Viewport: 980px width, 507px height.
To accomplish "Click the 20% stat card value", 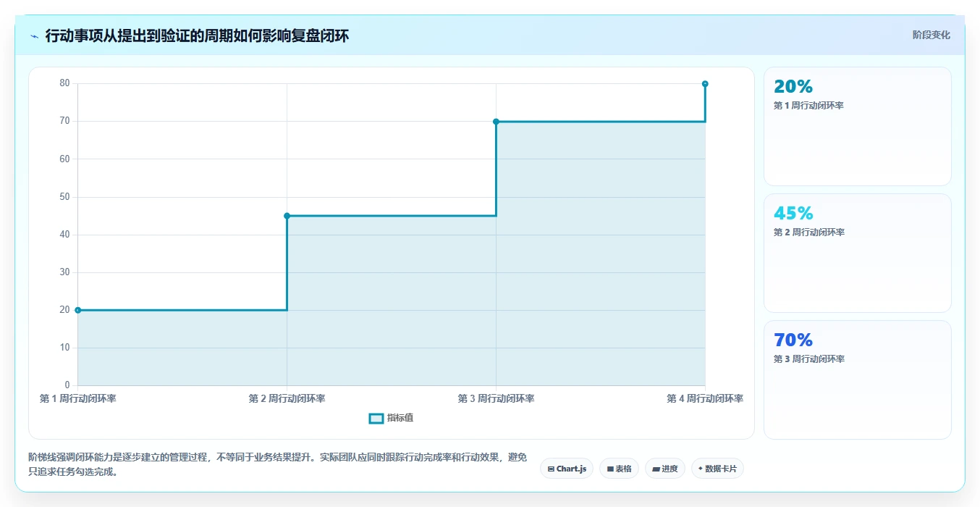I will tap(793, 86).
